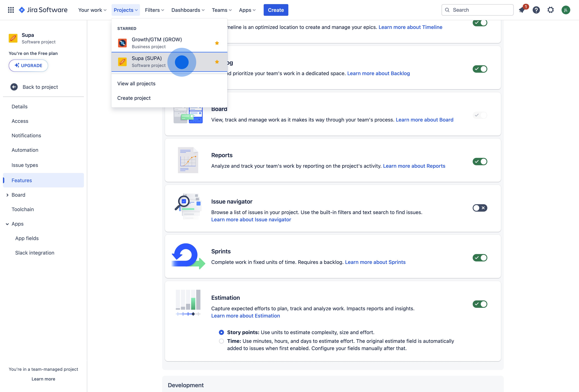
Task: Close the Projects dropdown menu
Action: 126,10
